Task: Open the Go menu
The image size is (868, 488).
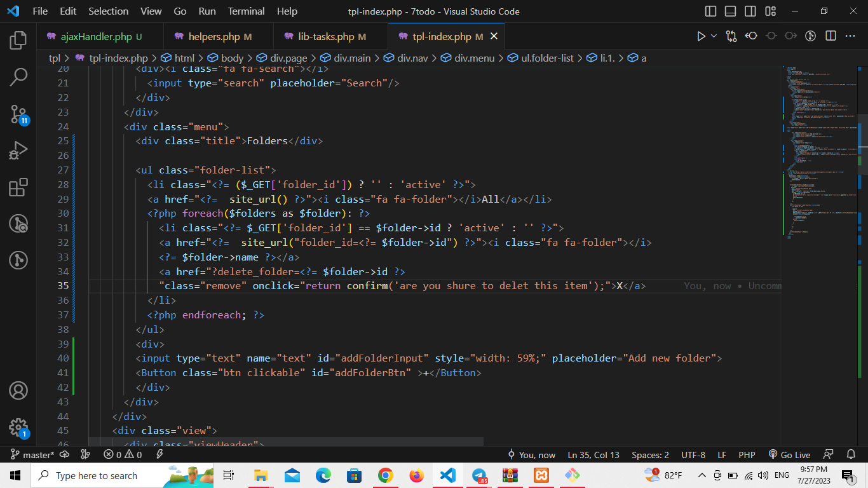Action: point(180,11)
